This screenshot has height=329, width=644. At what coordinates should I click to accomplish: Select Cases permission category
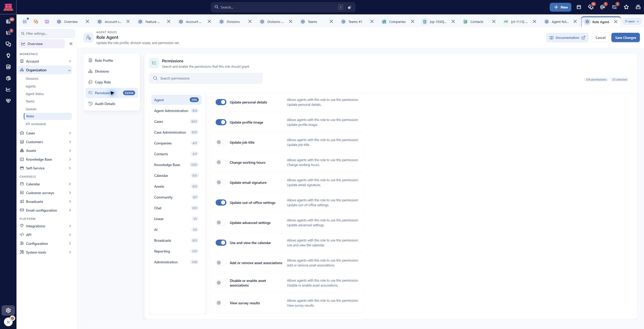pyautogui.click(x=176, y=122)
